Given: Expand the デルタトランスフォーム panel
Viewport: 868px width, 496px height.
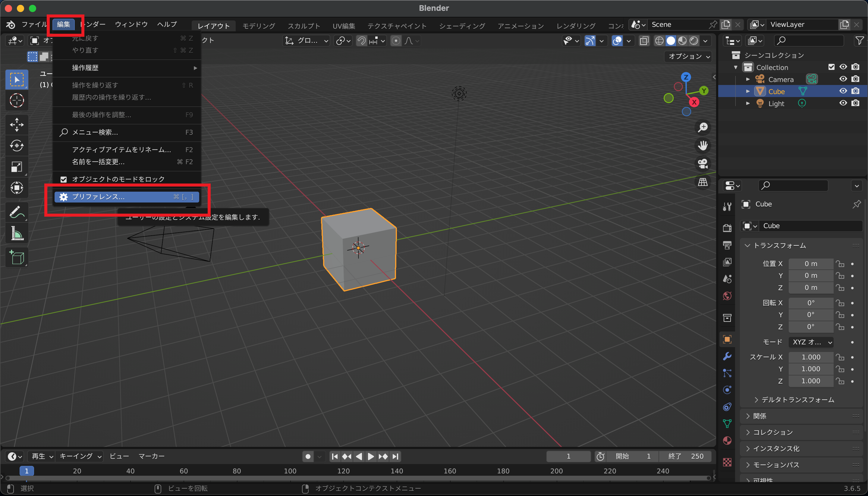Looking at the screenshot, I should tap(797, 400).
